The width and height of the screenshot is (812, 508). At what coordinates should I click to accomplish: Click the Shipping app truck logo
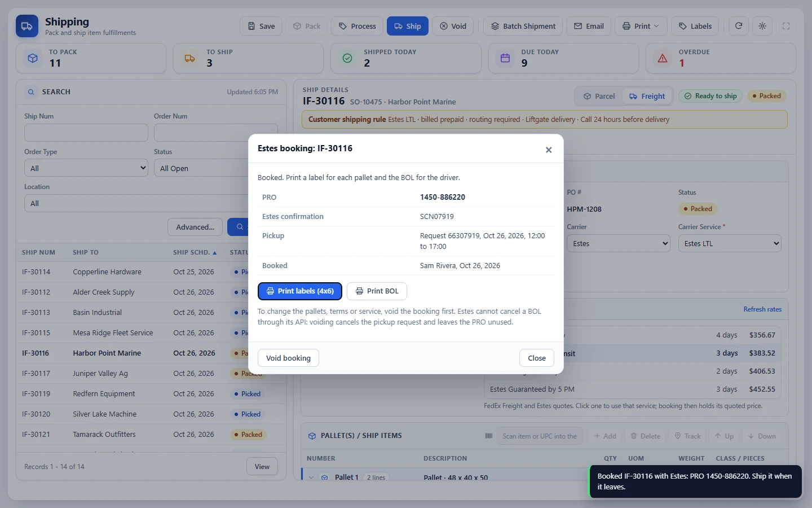click(x=27, y=26)
